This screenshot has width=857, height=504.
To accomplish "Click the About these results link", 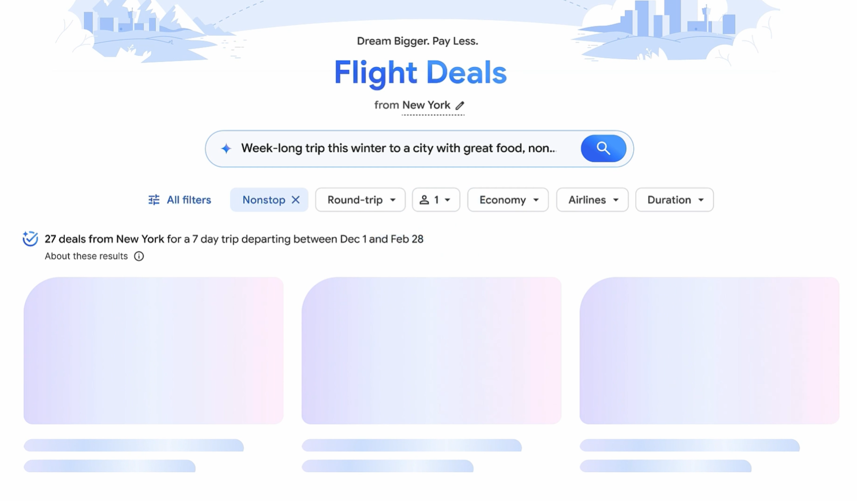I will click(86, 256).
